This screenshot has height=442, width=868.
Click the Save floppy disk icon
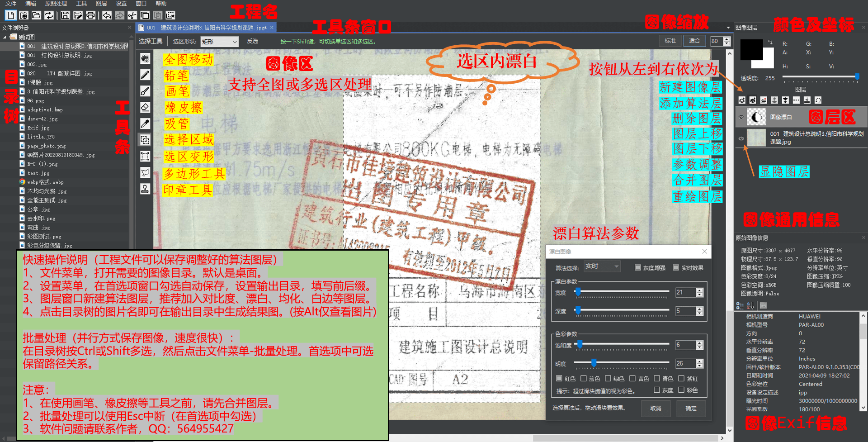click(x=65, y=15)
